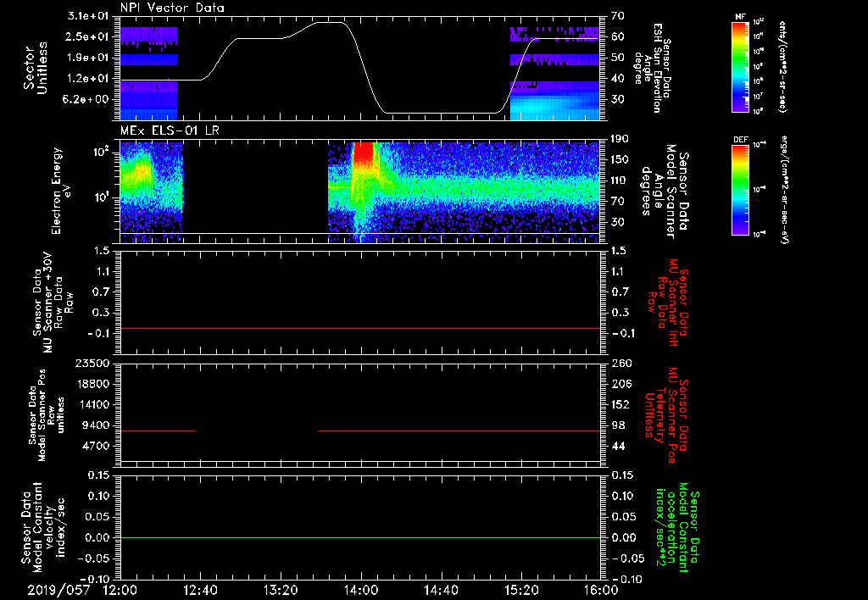This screenshot has width=868, height=600.
Task: Click the red 'MU Scanner Init Raw Data' axis title
Action: pos(668,303)
